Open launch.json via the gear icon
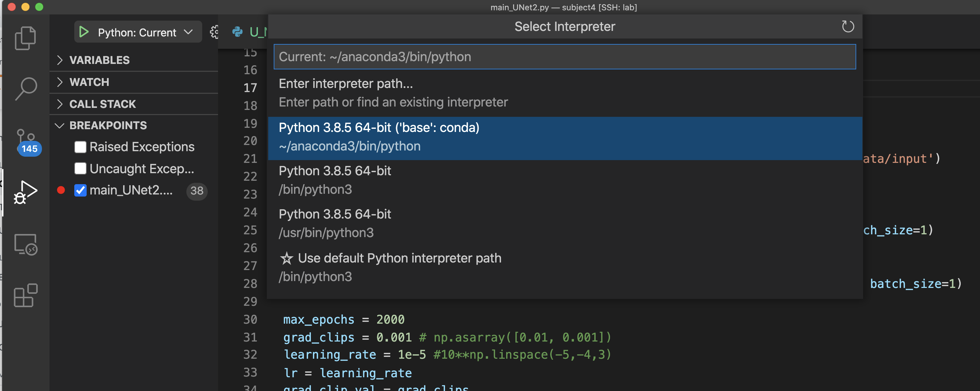Viewport: 980px width, 391px height. click(215, 32)
